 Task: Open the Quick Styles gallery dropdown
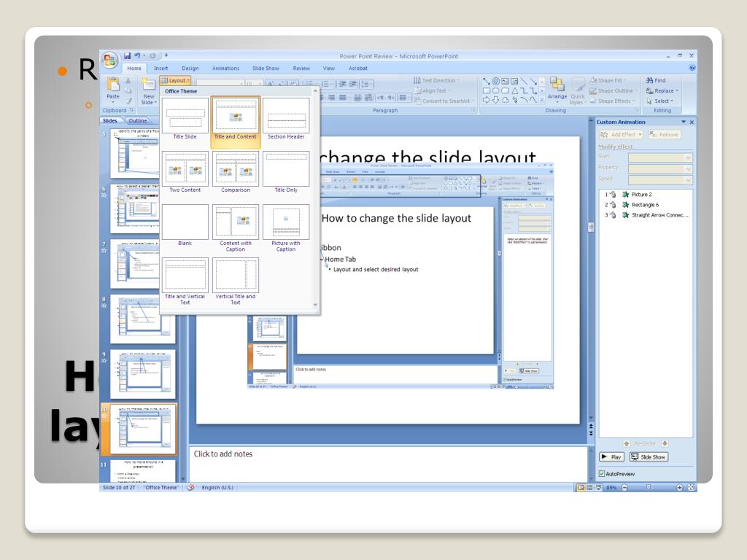(578, 91)
